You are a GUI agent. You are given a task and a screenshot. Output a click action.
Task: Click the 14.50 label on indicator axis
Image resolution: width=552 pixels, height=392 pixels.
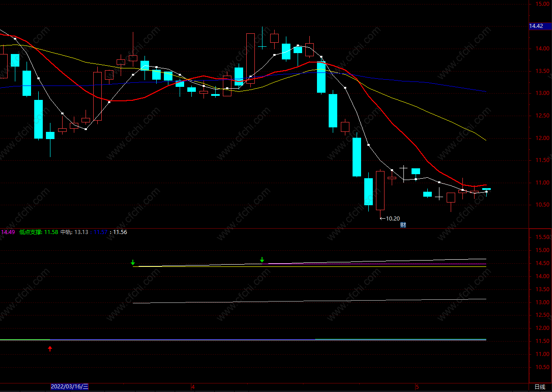tap(542, 263)
